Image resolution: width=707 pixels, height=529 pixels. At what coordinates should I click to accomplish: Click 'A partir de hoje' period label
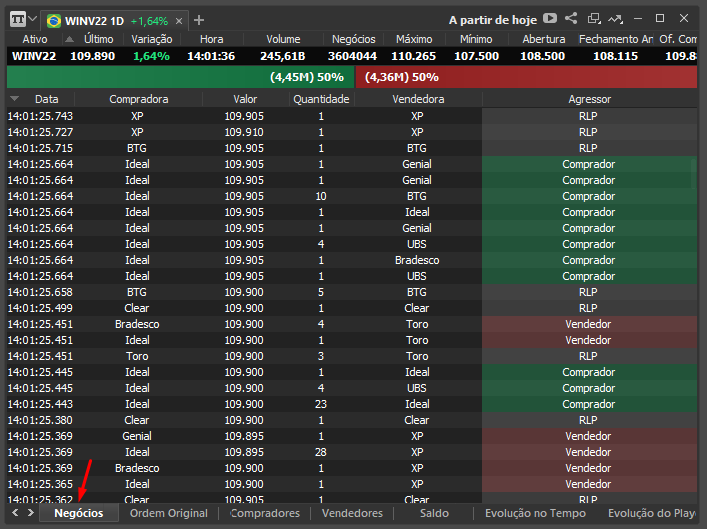[493, 20]
